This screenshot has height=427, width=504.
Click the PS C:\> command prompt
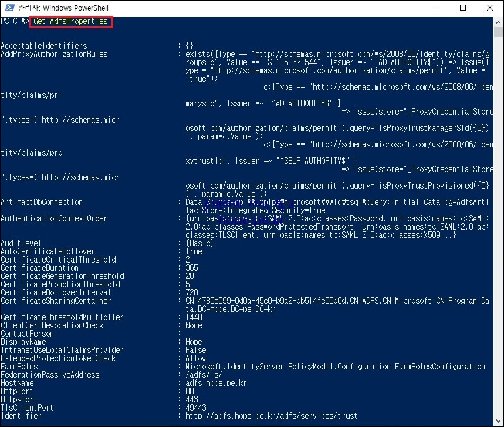[x=16, y=21]
